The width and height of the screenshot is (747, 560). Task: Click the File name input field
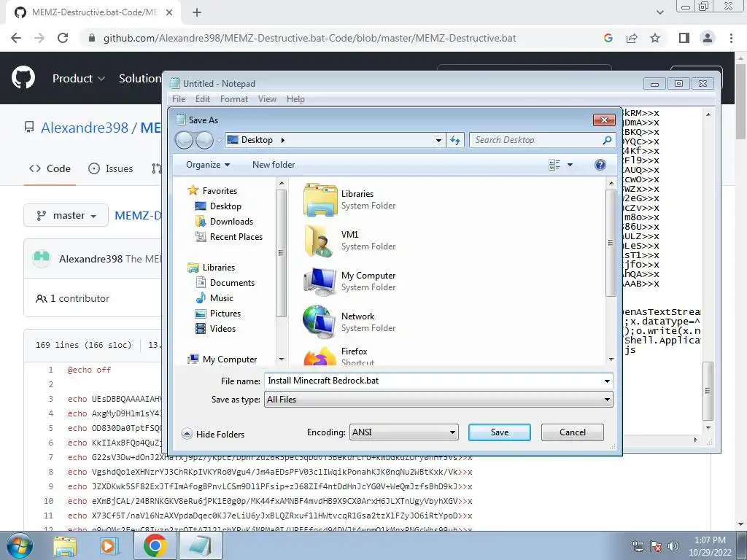point(433,381)
